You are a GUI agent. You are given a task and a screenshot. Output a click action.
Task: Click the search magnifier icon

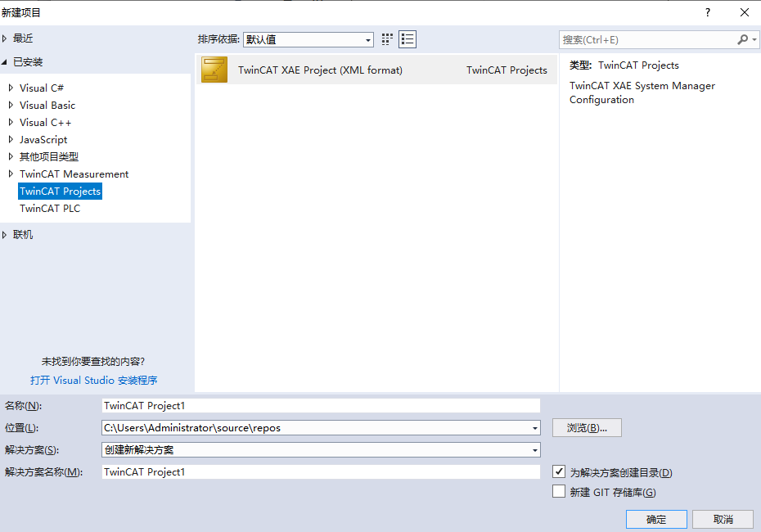(x=742, y=40)
